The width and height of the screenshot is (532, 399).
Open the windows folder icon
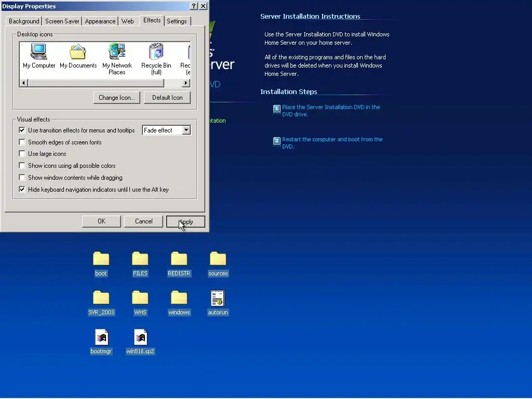click(179, 303)
